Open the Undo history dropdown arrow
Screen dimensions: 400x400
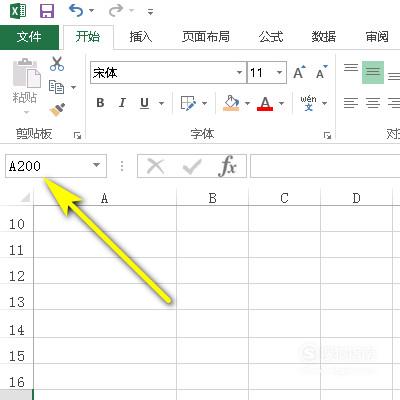91,11
